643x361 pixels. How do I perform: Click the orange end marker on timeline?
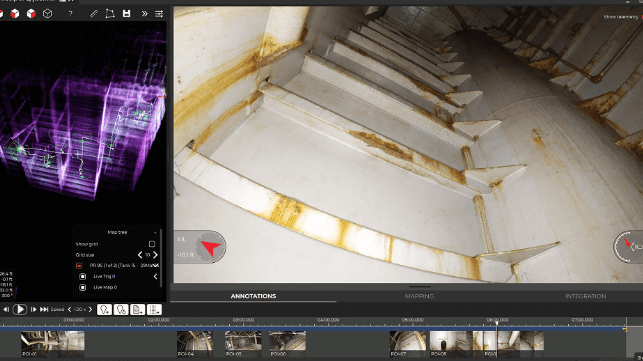coord(625,329)
